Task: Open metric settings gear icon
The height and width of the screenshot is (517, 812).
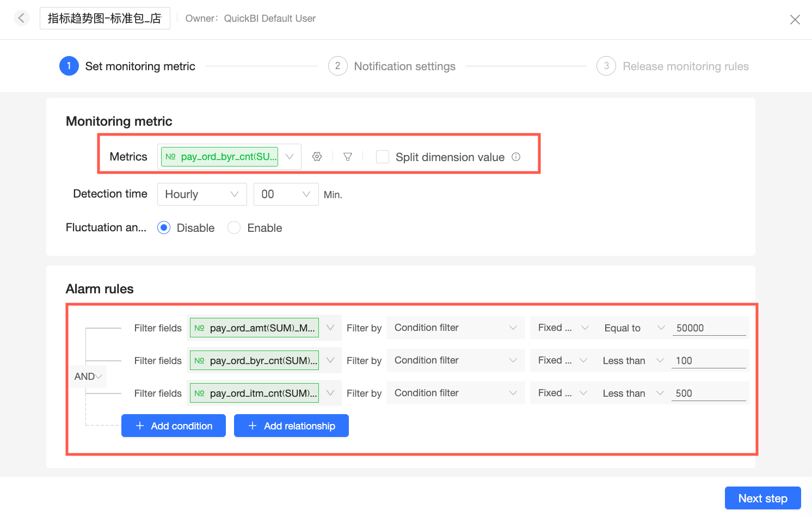Action: coord(317,157)
